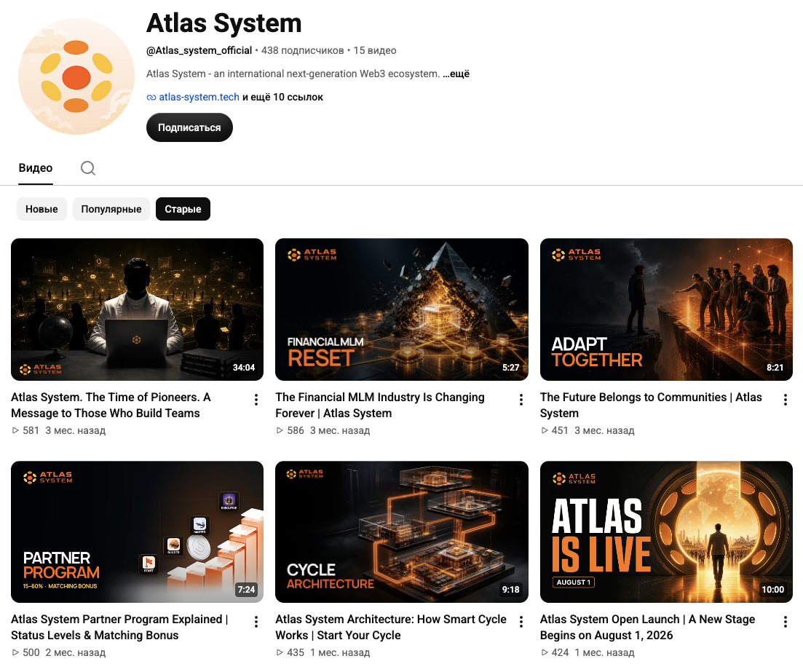Click the 15 видео count
803x672 pixels.
375,50
